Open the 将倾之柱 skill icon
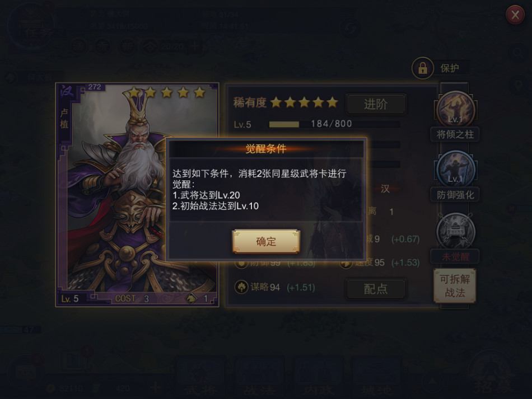532x399 pixels. (455, 109)
